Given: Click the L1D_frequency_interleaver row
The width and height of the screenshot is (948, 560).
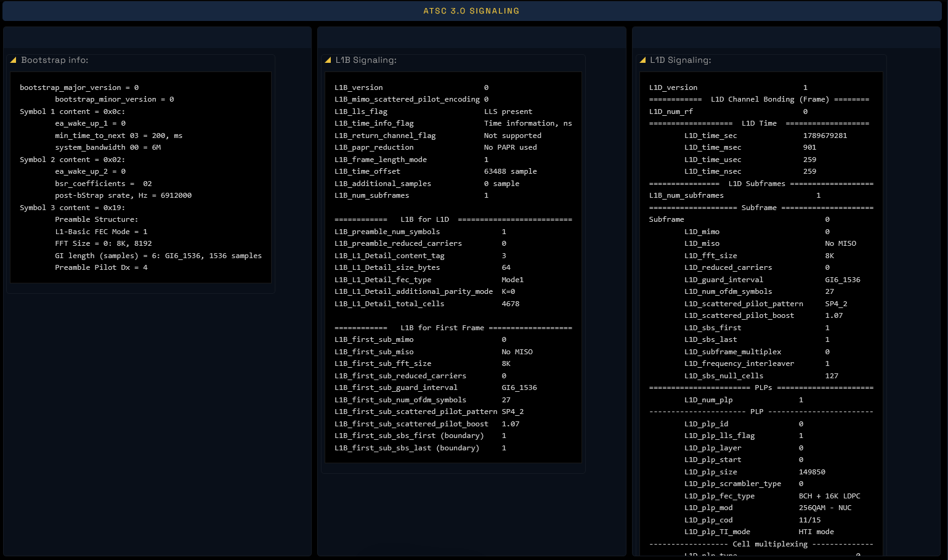Looking at the screenshot, I should (757, 363).
